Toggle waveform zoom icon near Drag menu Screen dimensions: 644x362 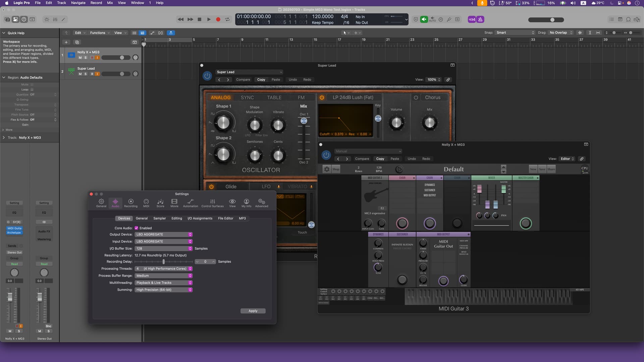(580, 33)
